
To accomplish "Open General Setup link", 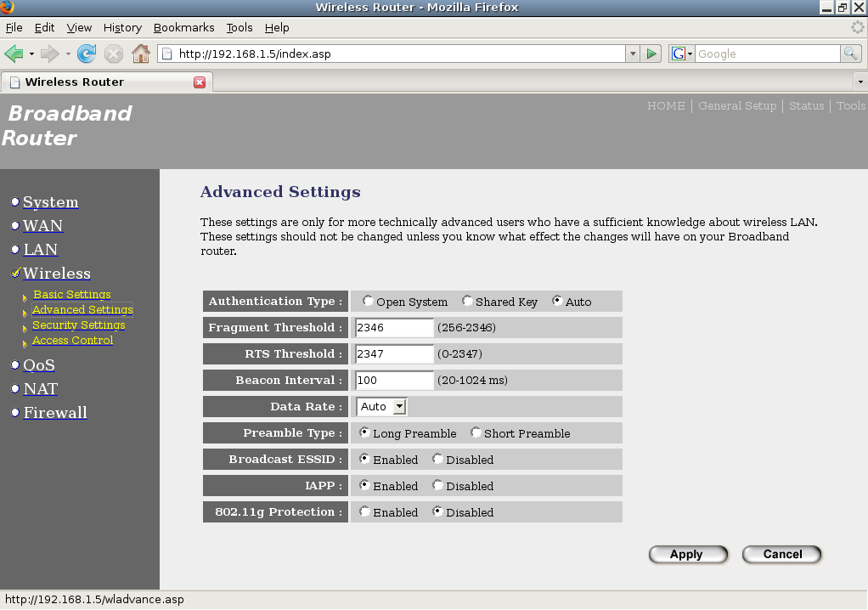I will coord(737,105).
